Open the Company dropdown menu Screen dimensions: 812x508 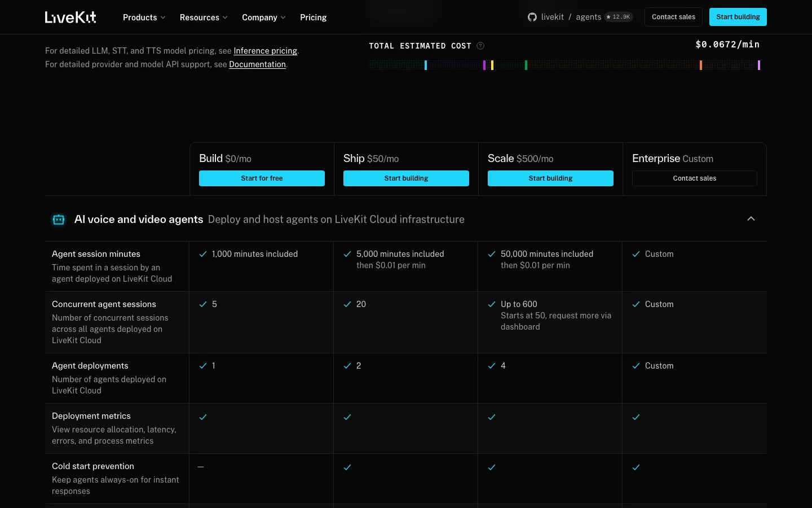point(264,17)
